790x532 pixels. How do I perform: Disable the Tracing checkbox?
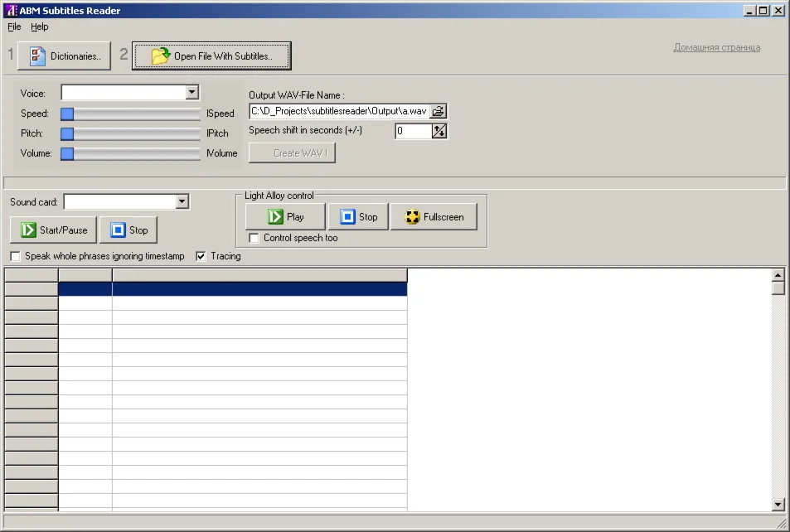[199, 256]
